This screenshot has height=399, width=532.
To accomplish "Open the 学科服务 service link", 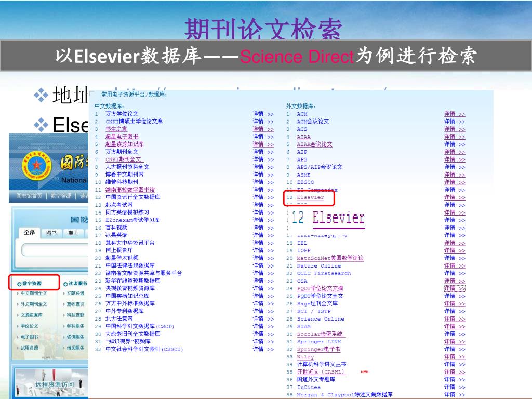I will click(75, 326).
